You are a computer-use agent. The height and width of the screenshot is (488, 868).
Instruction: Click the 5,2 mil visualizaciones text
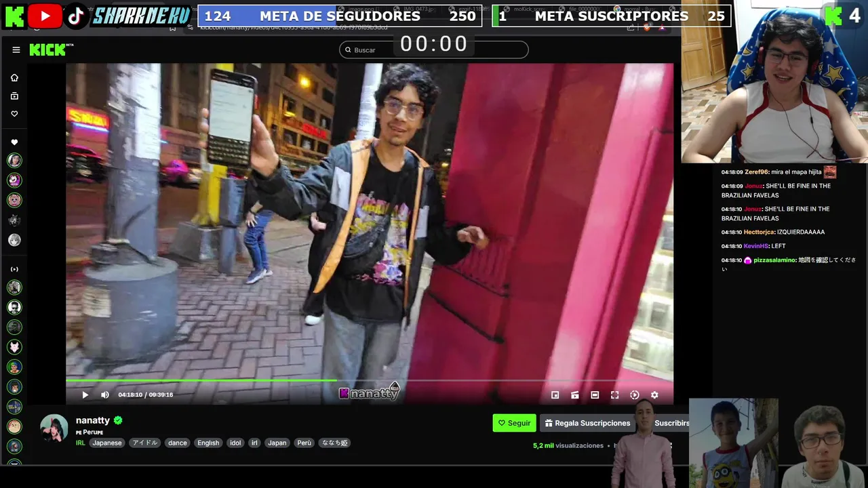pos(568,445)
